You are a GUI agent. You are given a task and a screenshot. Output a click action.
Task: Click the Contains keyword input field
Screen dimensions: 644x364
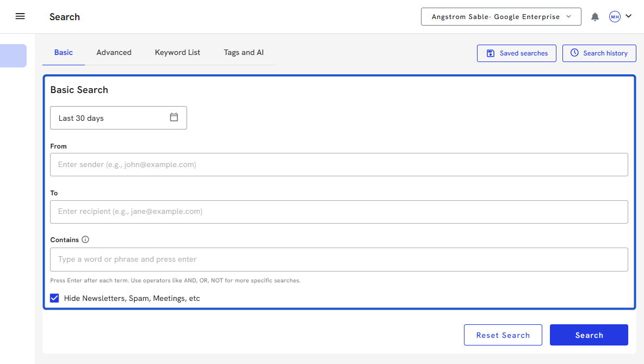[x=339, y=260]
